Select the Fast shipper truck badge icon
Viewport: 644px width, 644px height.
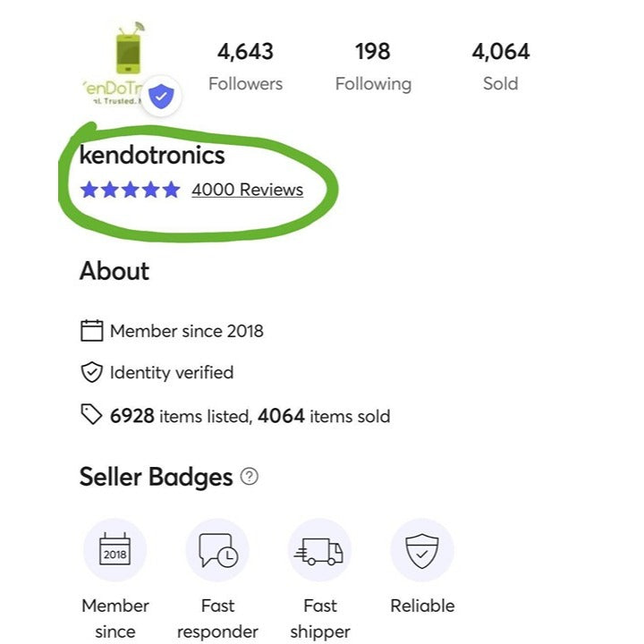pyautogui.click(x=319, y=550)
